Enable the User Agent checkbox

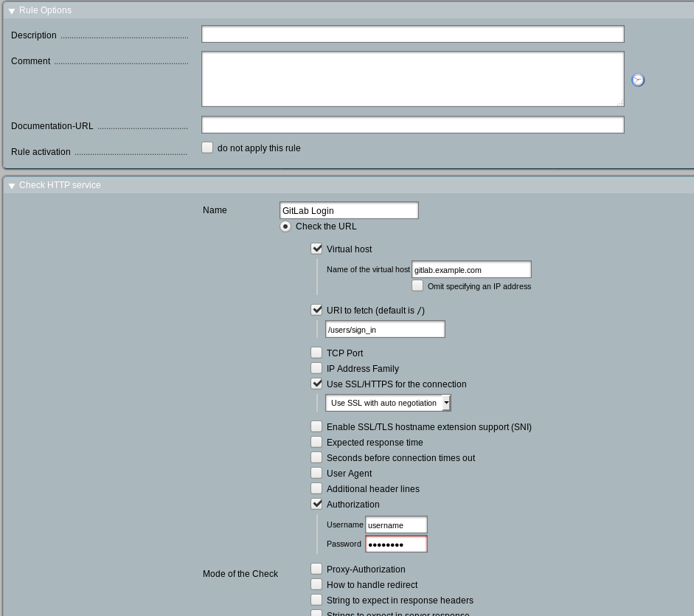316,473
